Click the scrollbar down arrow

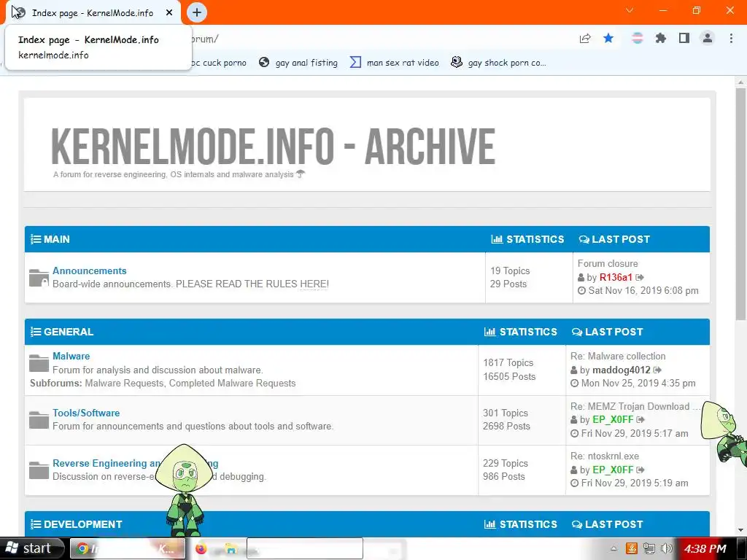click(740, 530)
